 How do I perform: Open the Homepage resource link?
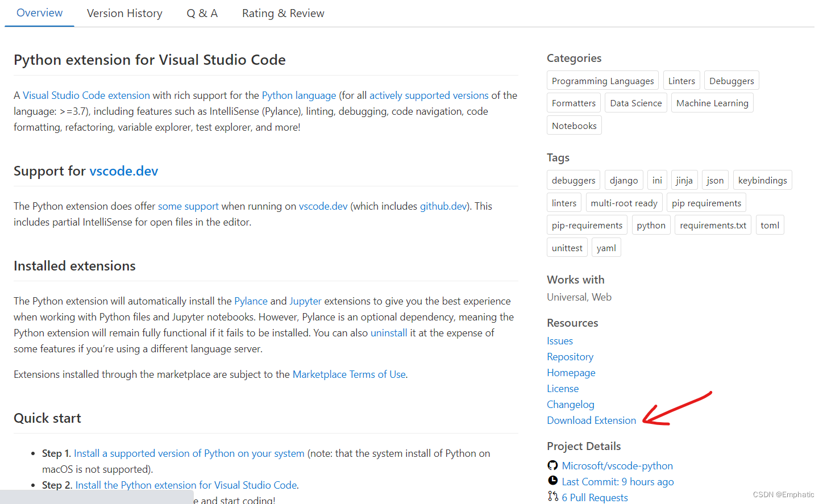571,373
